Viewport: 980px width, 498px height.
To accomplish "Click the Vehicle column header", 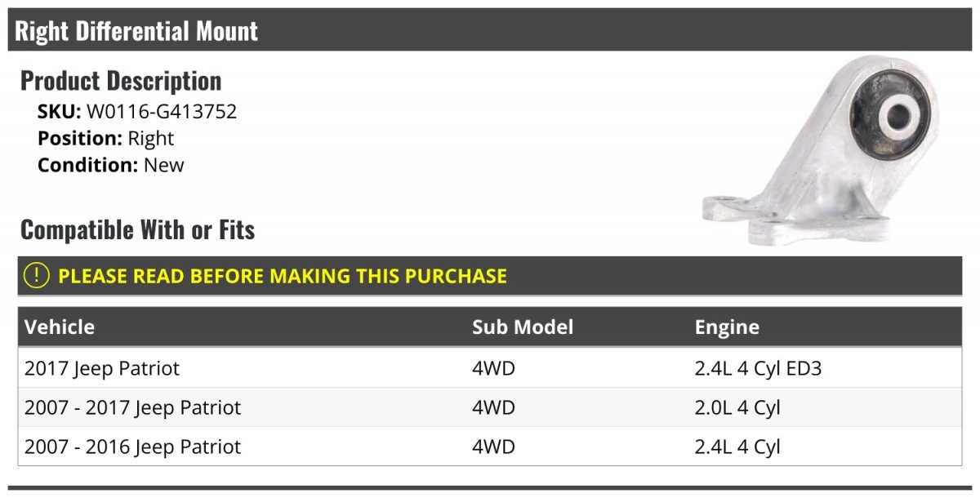I will (x=60, y=327).
